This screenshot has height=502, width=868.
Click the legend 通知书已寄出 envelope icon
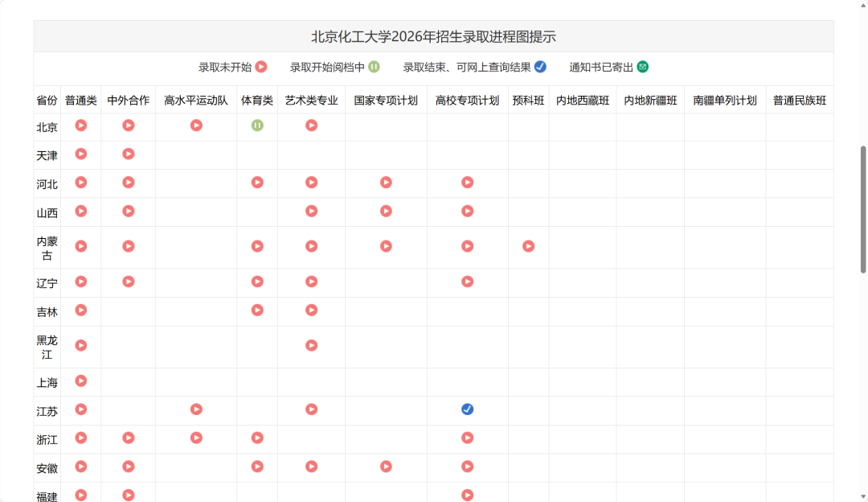pos(642,67)
